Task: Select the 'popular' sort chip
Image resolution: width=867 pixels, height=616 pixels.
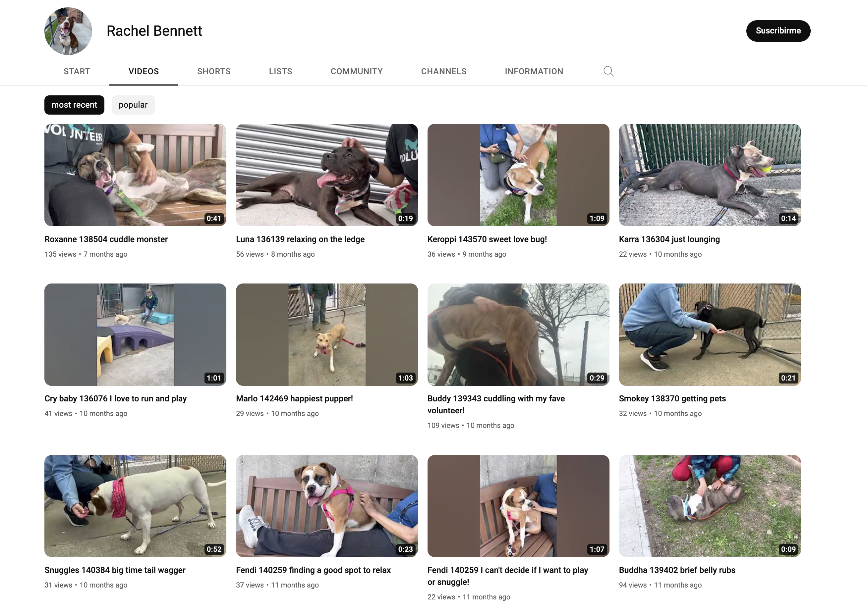Action: click(x=133, y=105)
